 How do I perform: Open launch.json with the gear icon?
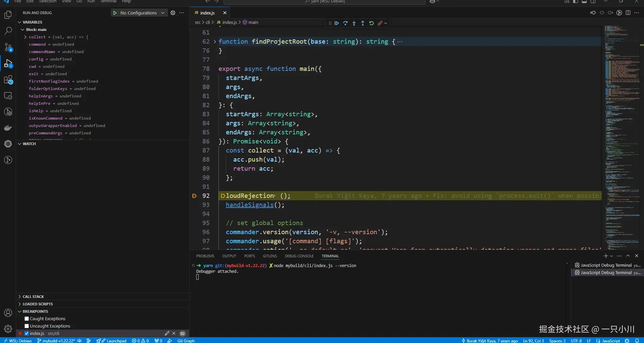point(173,13)
